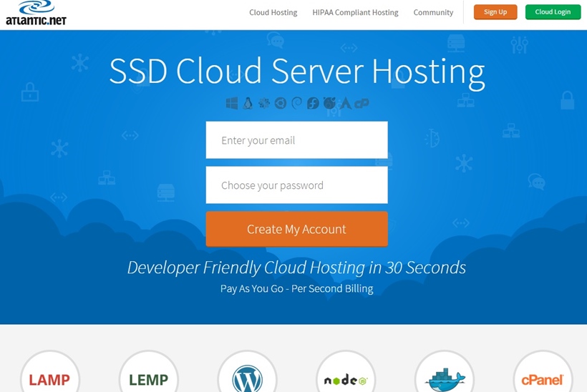Select the cPanel icon under the headline
Viewport: 587px width, 392px height.
click(362, 103)
